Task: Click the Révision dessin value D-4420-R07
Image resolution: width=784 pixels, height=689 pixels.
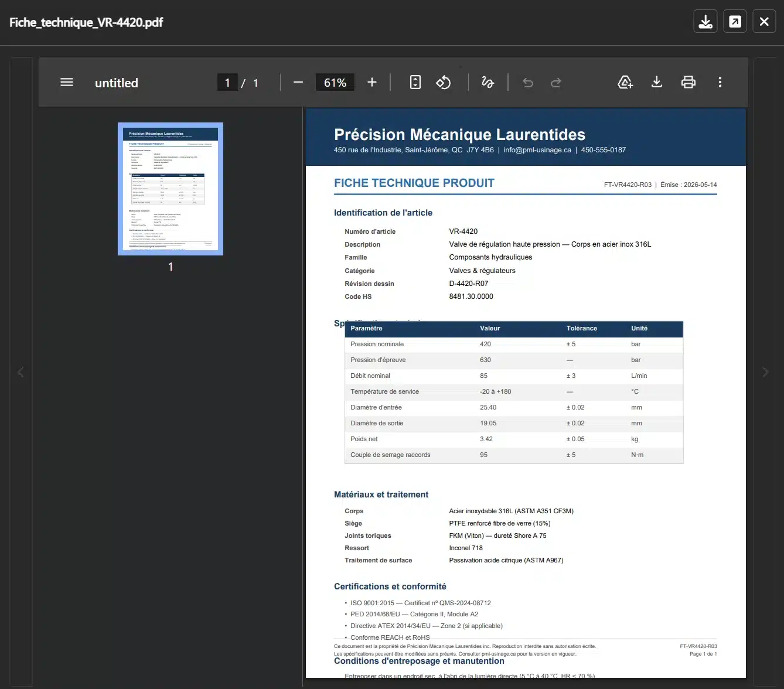Action: 469,284
